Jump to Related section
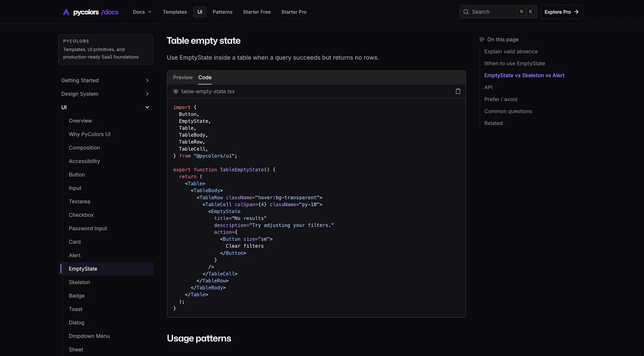The image size is (644, 356). point(493,123)
